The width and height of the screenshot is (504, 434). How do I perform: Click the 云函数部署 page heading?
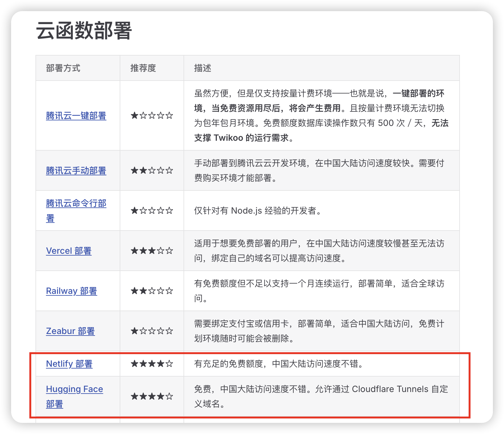pyautogui.click(x=84, y=31)
